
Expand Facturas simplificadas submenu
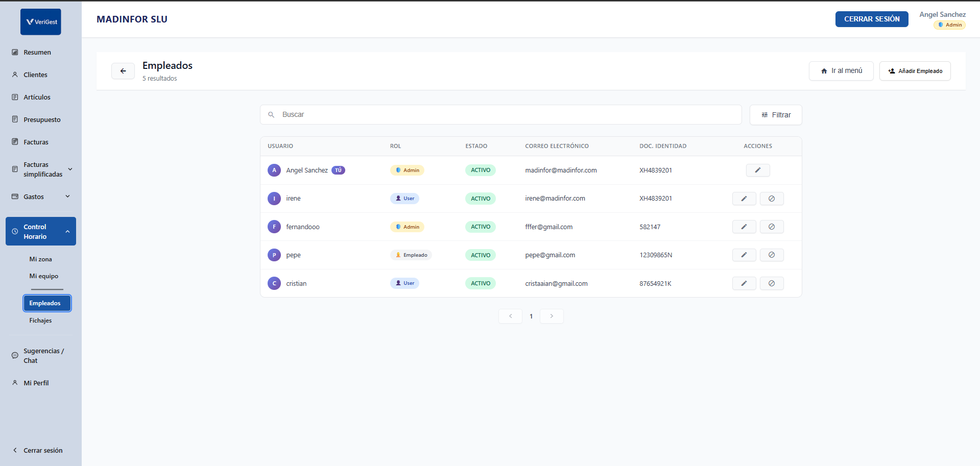(70, 169)
